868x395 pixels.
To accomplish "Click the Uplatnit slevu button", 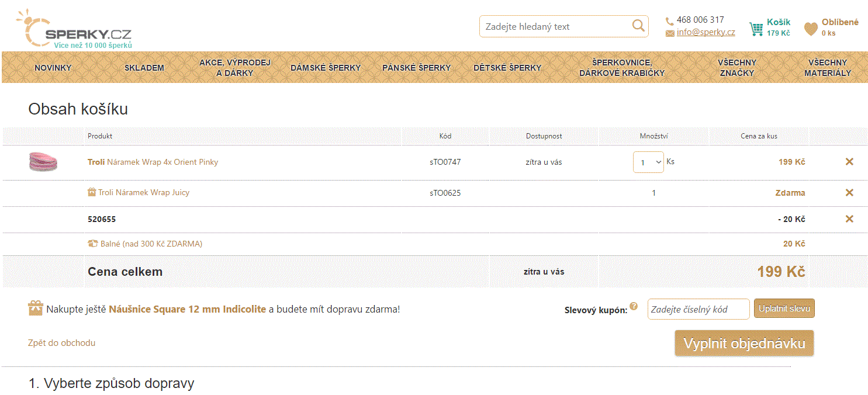I will [x=784, y=309].
